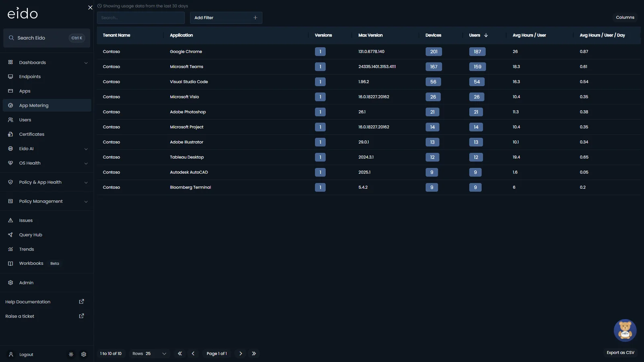Expand the Eido AI menu chevron
644x362 pixels.
(86, 149)
